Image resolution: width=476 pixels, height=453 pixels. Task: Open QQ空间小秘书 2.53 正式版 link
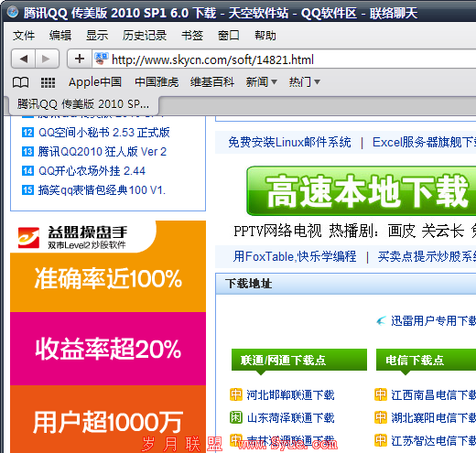click(x=104, y=133)
